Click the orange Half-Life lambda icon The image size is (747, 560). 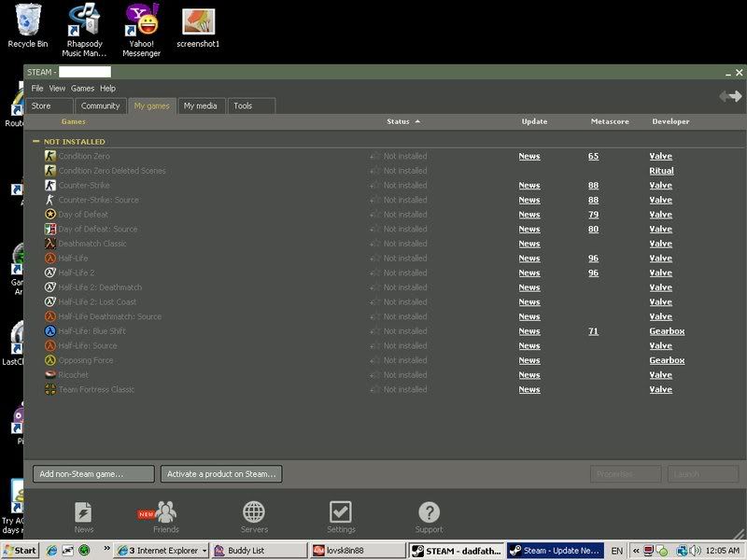[50, 259]
